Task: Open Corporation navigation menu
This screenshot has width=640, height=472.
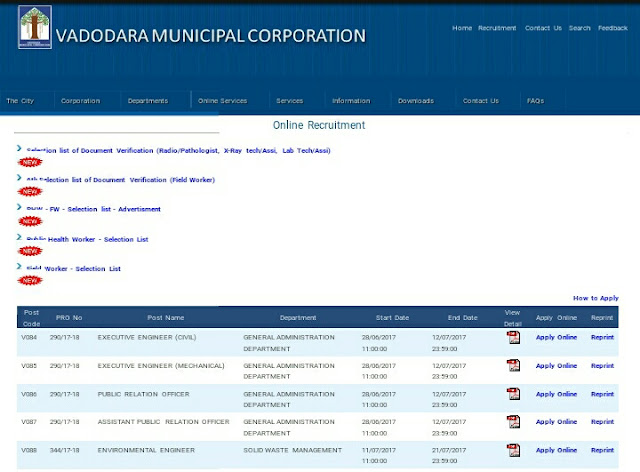Action: pos(80,101)
